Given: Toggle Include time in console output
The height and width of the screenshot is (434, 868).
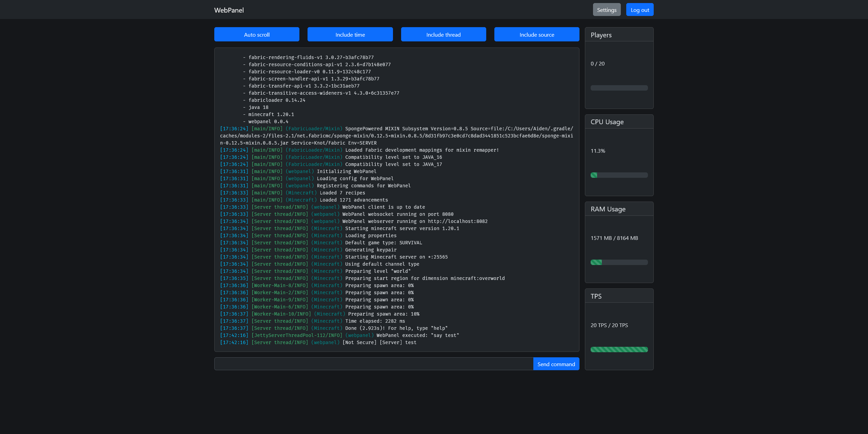Looking at the screenshot, I should click(x=350, y=34).
